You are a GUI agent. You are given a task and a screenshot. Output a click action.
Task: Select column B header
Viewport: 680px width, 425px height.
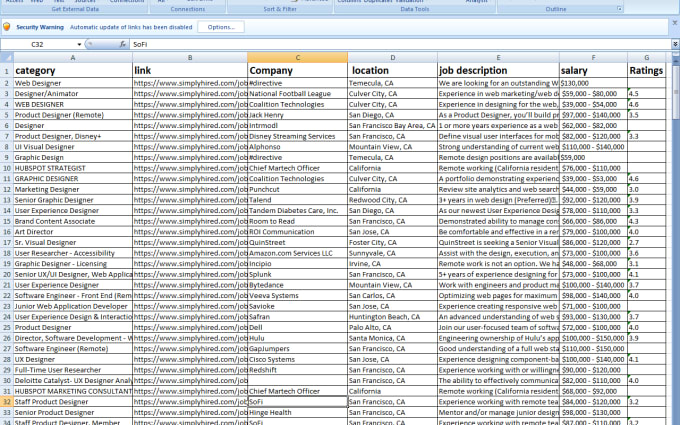(x=190, y=57)
